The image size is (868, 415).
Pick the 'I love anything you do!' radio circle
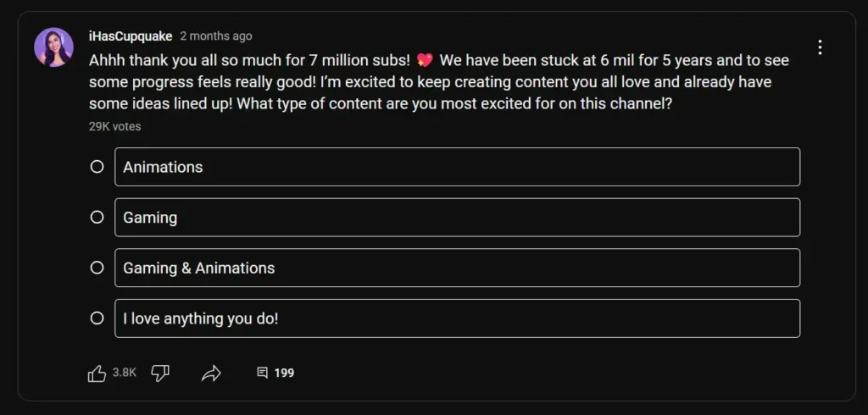(97, 318)
